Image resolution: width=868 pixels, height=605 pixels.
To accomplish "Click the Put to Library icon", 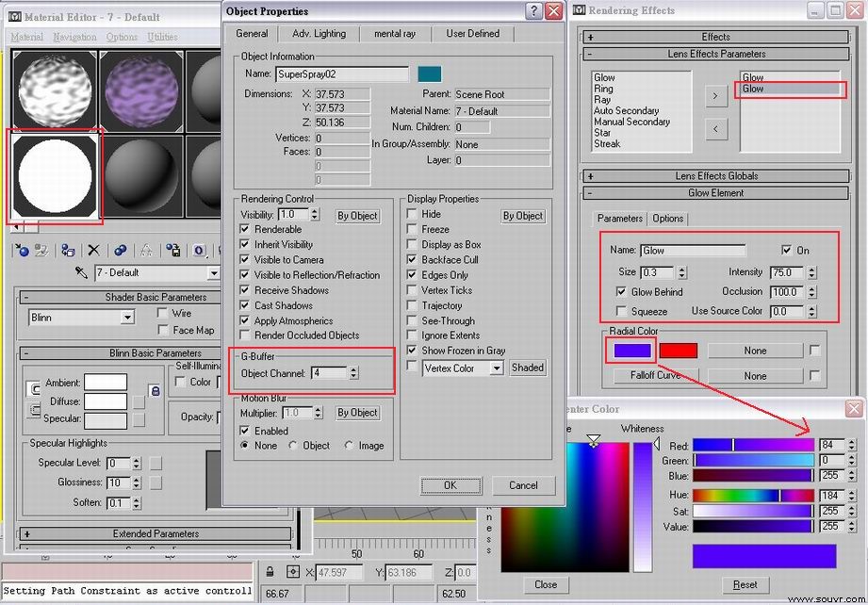I will pos(173,251).
